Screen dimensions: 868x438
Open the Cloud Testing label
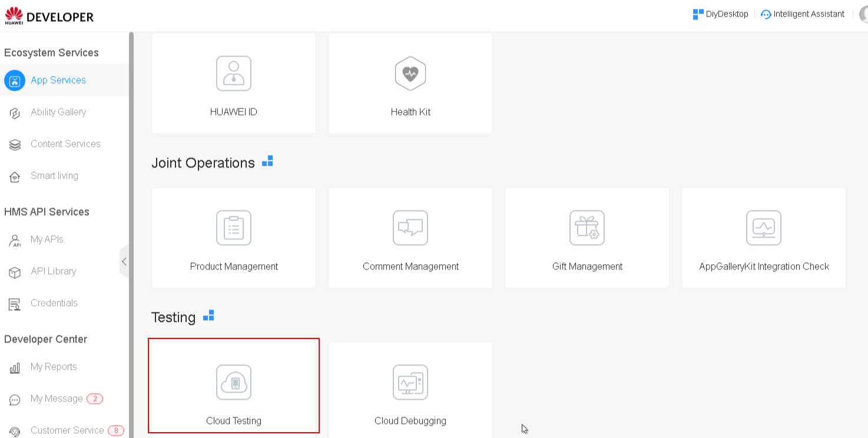click(234, 421)
